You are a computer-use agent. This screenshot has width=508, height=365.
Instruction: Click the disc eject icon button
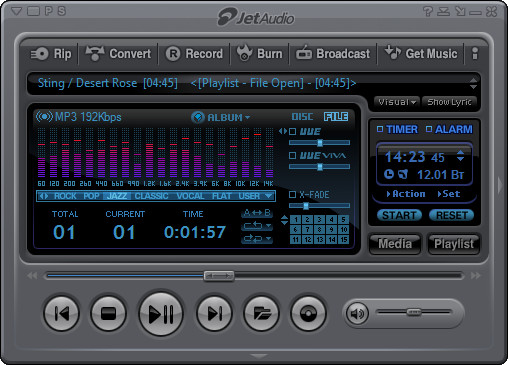[308, 313]
